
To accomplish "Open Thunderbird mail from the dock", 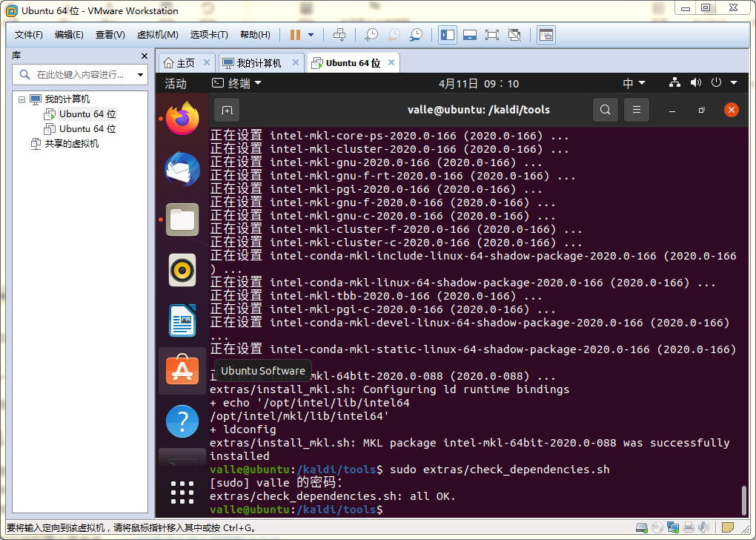I will click(x=182, y=169).
